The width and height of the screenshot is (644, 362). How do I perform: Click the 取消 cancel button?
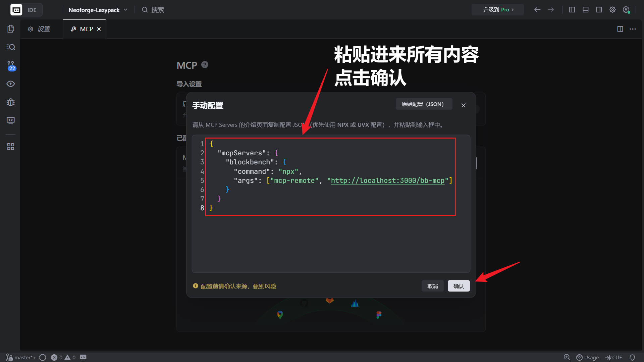tap(433, 286)
